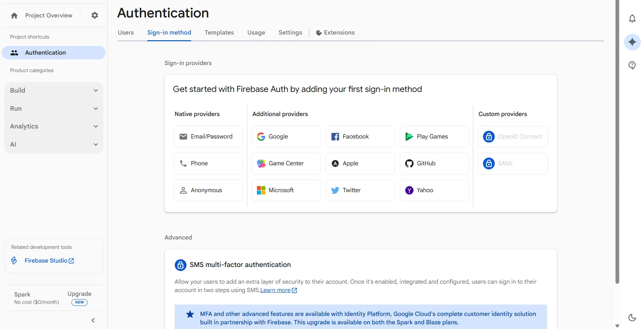This screenshot has height=329, width=644.
Task: Click the Upgrade plan button
Action: (x=79, y=294)
